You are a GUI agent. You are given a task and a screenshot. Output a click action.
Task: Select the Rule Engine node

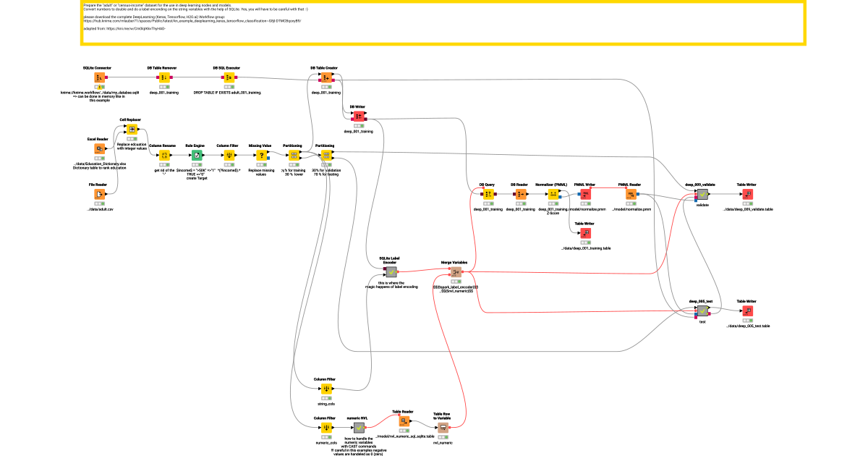pos(196,154)
